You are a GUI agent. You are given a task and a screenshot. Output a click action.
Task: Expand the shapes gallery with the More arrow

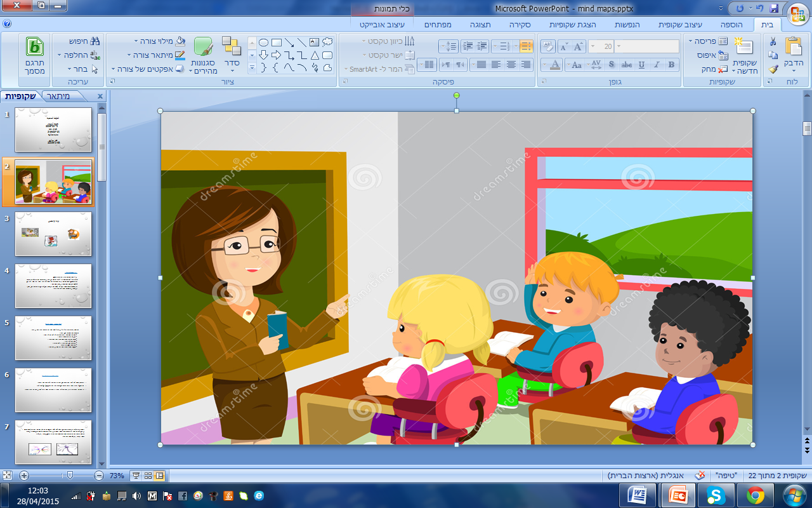coord(252,67)
